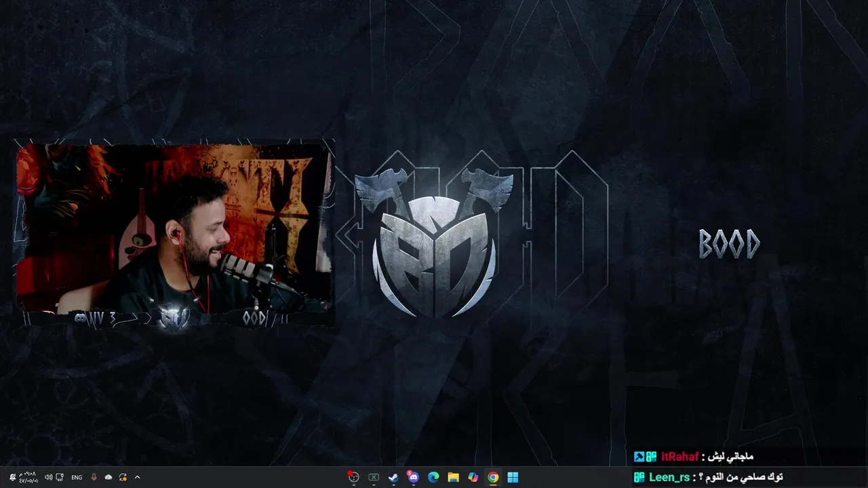Launch Steam from the taskbar
The height and width of the screenshot is (488, 868).
pos(393,477)
